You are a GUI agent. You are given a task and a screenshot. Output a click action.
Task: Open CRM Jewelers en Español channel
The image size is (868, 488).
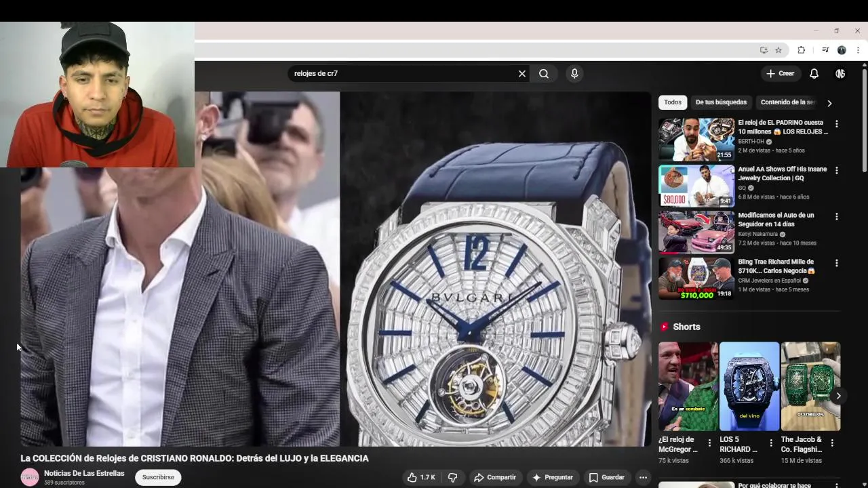click(x=770, y=280)
